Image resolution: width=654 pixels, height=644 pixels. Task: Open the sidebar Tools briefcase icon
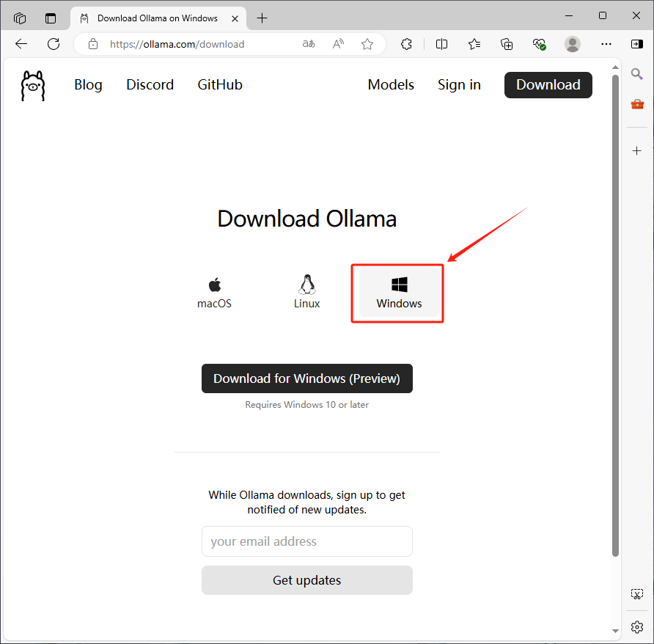coord(637,103)
